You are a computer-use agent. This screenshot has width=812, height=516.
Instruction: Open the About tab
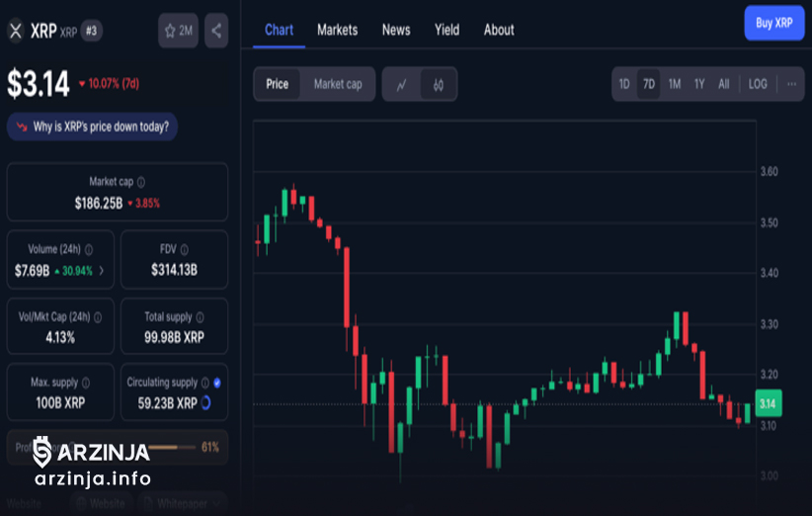click(x=499, y=30)
